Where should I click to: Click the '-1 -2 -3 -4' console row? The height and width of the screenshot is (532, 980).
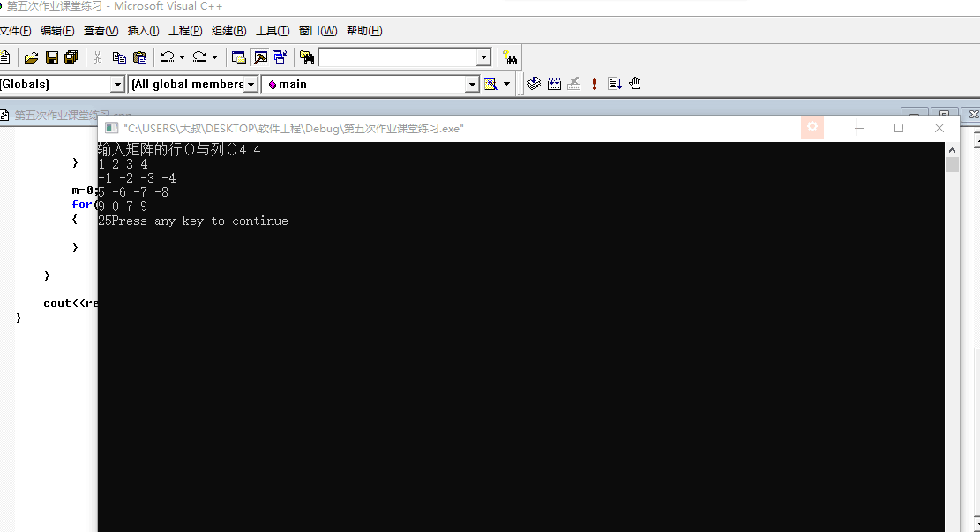coord(137,178)
